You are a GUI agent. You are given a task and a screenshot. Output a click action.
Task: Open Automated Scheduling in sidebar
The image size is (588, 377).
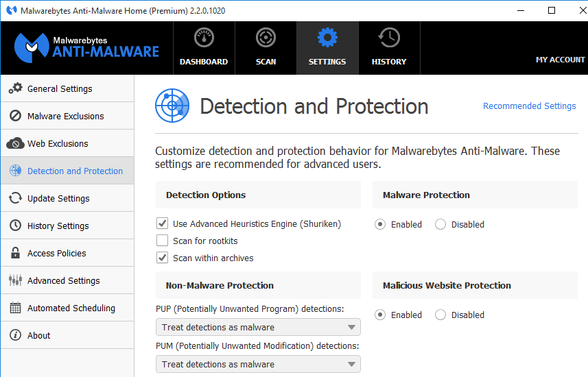pyautogui.click(x=67, y=307)
